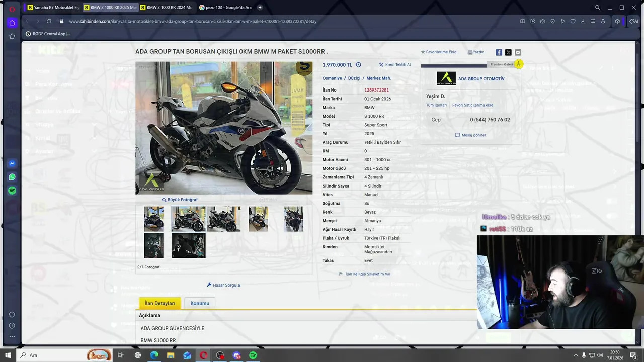Click Tüm ilanları seller listings link
644x362 pixels.
(x=436, y=105)
